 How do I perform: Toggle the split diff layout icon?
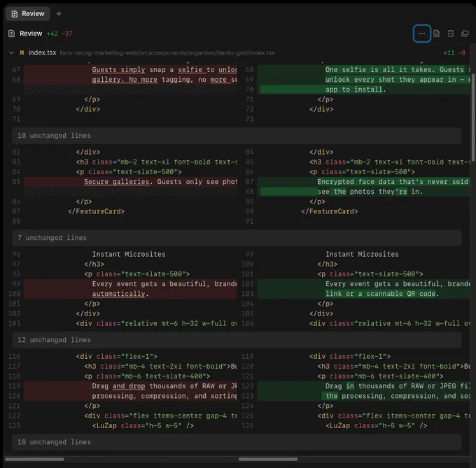451,34
